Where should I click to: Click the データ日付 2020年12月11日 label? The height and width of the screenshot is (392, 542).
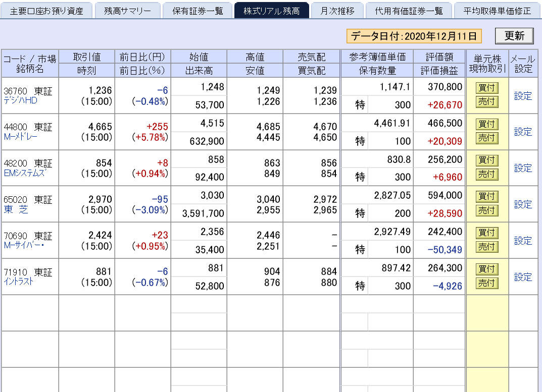point(414,36)
